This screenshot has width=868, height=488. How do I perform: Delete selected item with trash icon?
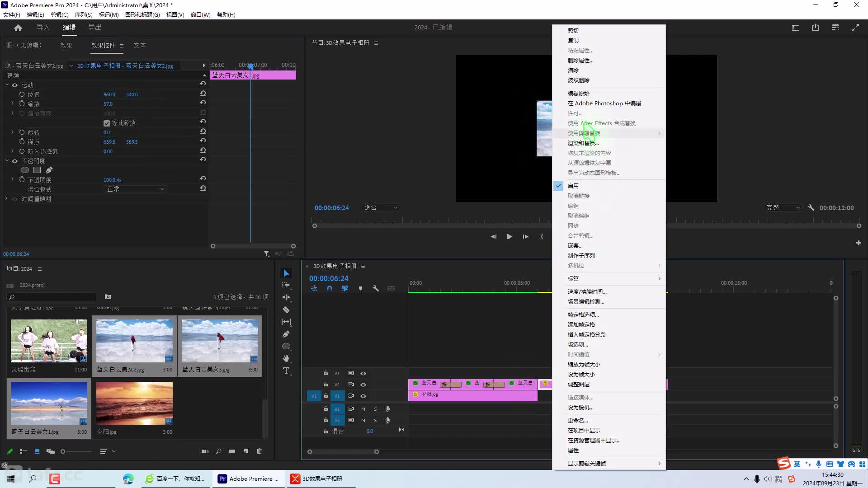click(259, 451)
